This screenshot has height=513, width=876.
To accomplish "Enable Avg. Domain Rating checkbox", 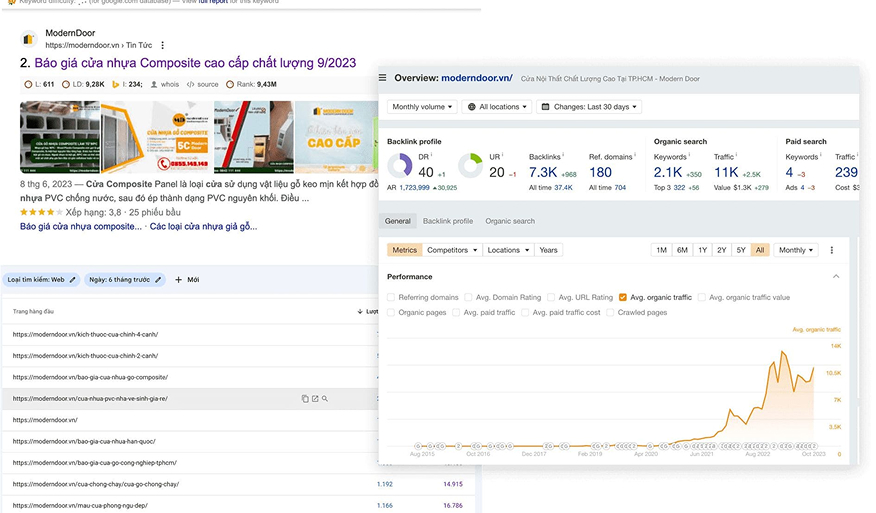I will (x=468, y=297).
